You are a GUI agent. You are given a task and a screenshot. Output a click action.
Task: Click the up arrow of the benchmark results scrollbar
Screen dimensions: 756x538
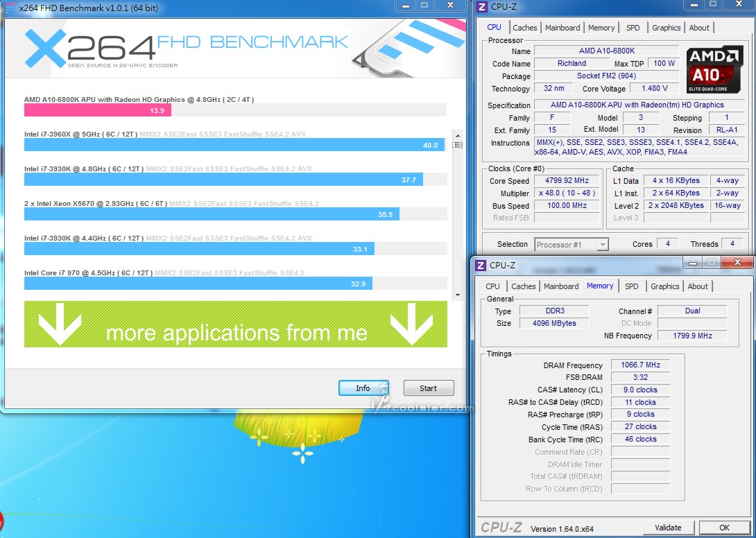[x=458, y=135]
